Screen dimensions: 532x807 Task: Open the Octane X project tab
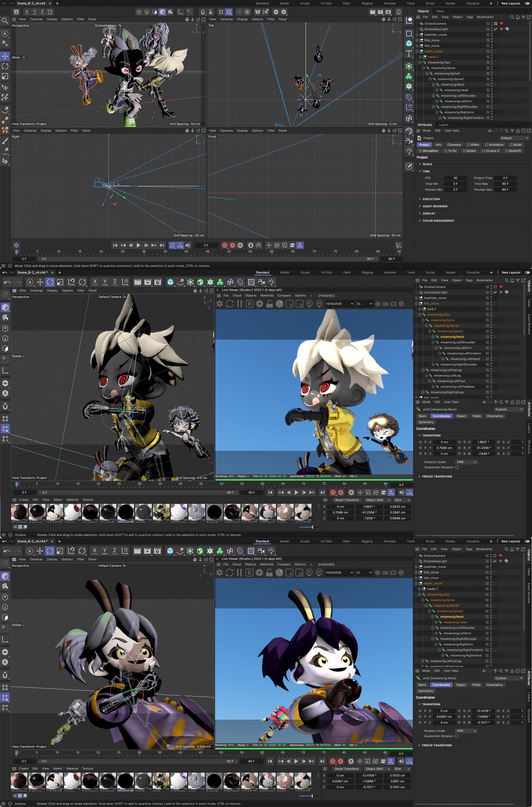pos(490,151)
